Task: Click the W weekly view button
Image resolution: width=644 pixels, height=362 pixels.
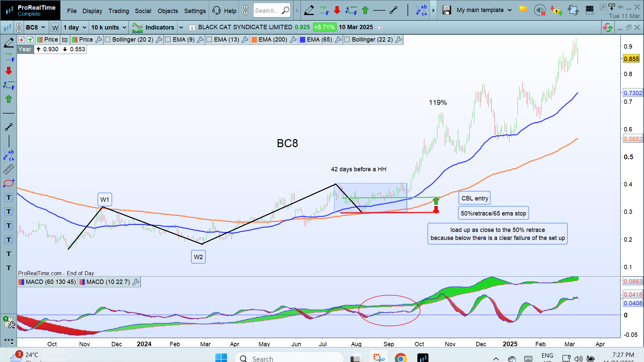Action: [x=55, y=27]
